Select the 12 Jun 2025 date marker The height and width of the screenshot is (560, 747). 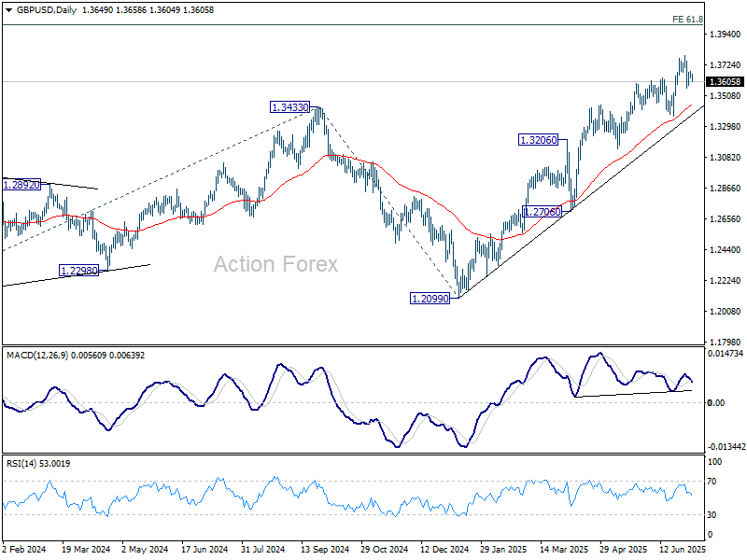683,549
